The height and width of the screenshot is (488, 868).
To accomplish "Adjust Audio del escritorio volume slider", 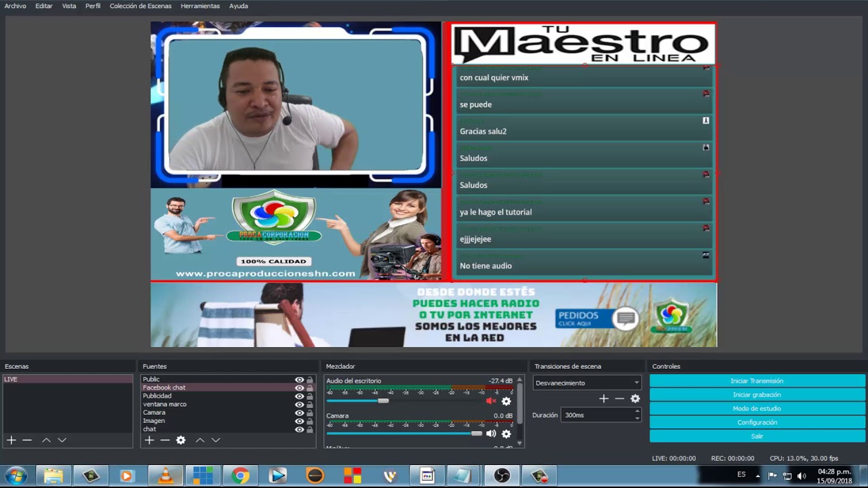I will pos(383,401).
